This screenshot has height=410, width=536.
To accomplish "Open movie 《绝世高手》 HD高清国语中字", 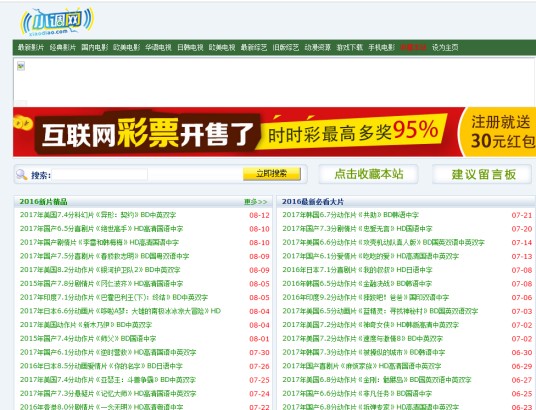I will 102,229.
